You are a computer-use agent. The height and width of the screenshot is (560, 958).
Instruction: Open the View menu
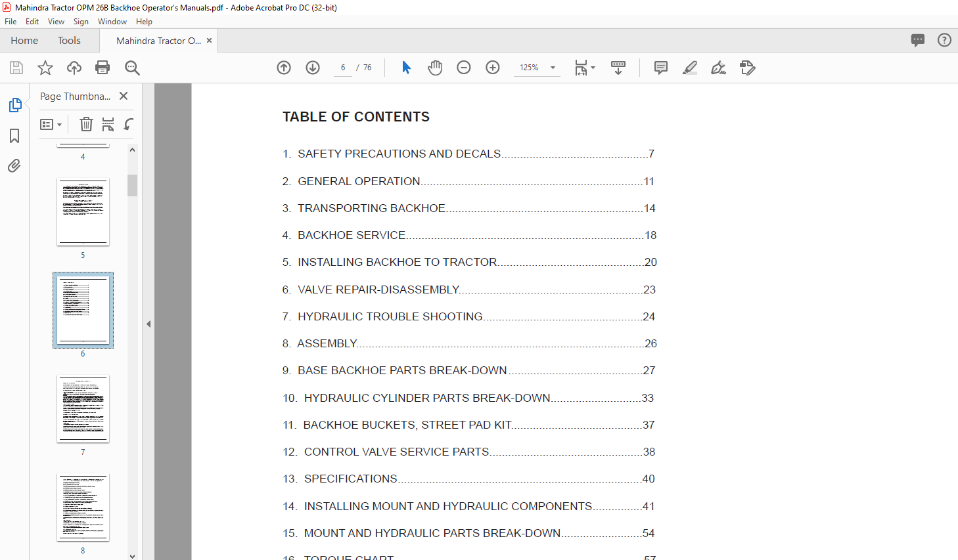click(x=56, y=22)
